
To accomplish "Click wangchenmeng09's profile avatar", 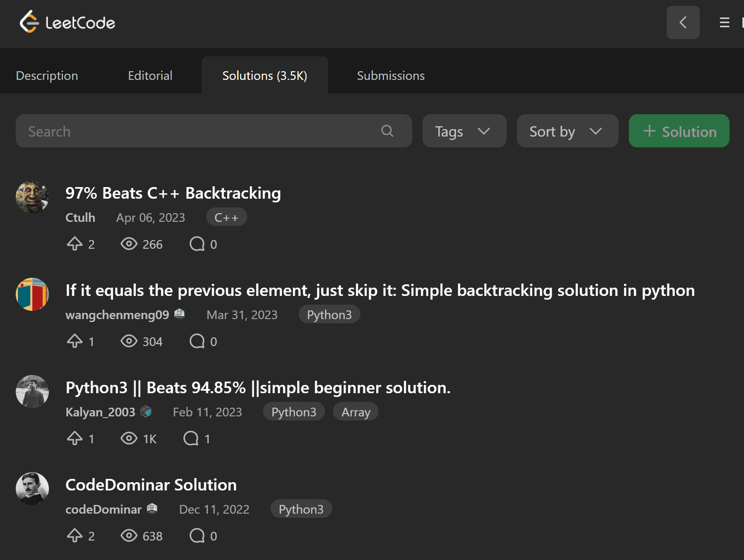I will pyautogui.click(x=32, y=294).
